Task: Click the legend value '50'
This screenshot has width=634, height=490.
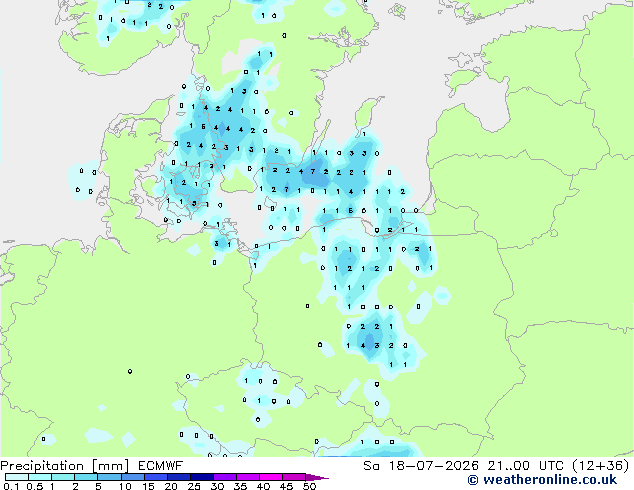Action: pyautogui.click(x=309, y=486)
